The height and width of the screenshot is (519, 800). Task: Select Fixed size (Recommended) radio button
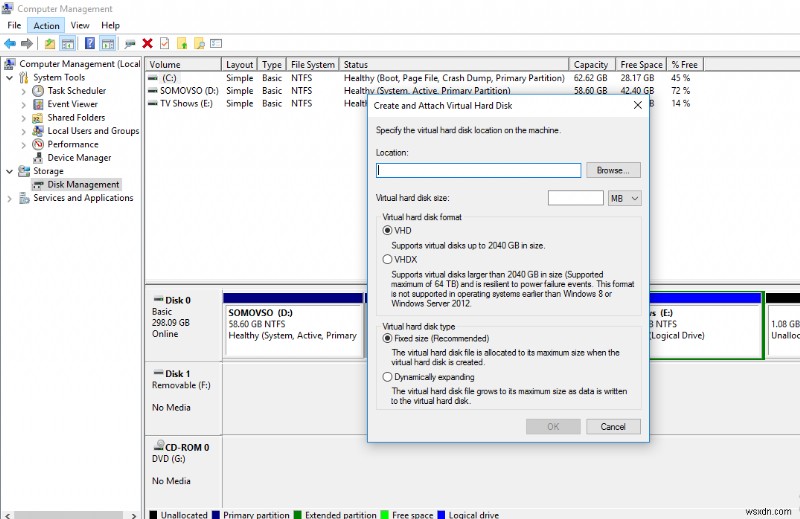pyautogui.click(x=387, y=338)
